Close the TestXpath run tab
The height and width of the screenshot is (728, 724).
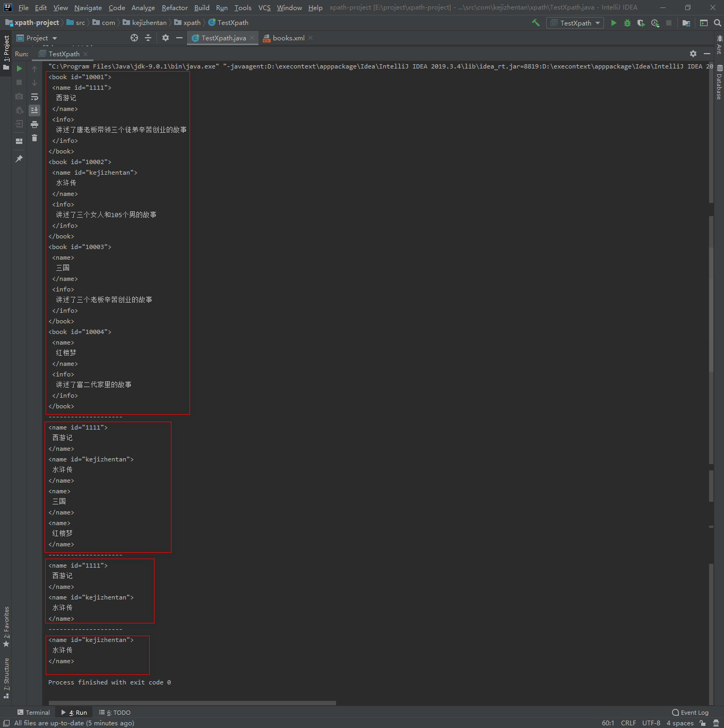pyautogui.click(x=85, y=54)
